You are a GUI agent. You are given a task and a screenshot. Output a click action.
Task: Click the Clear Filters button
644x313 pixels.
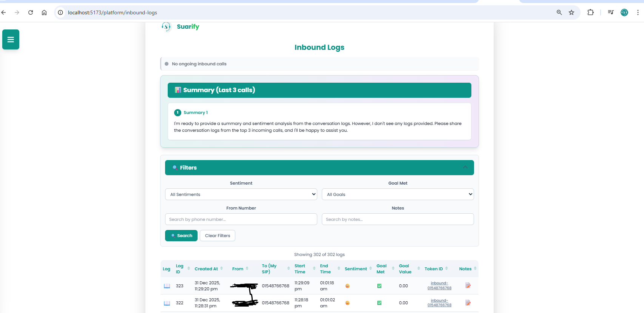(x=218, y=236)
